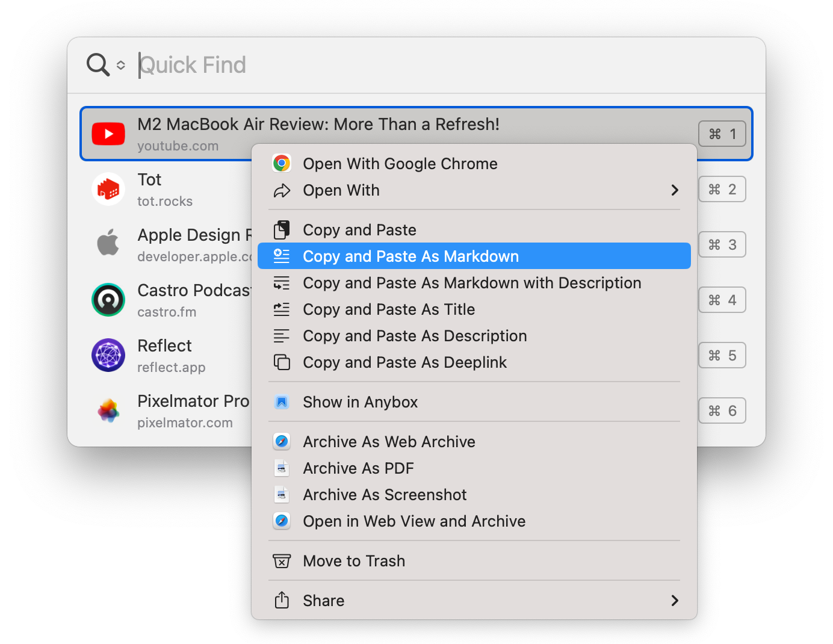This screenshot has width=833, height=644.
Task: Select Archive As Screenshot menu entry
Action: coord(385,495)
